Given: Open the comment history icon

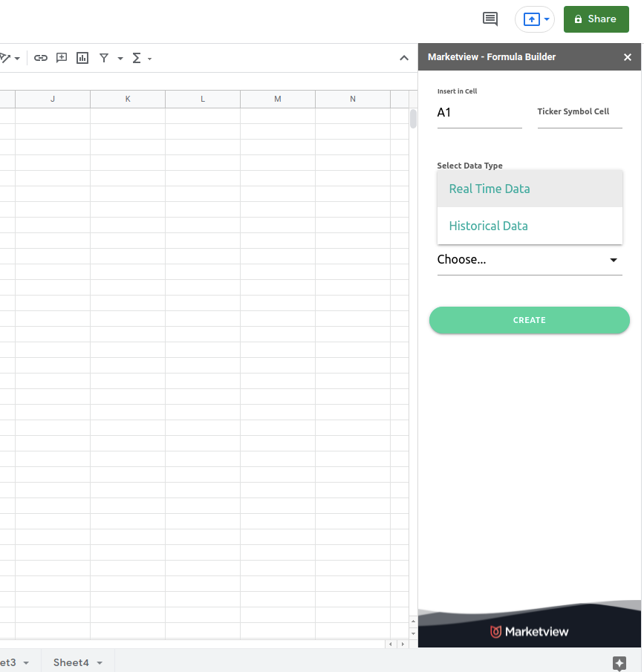Looking at the screenshot, I should (490, 19).
